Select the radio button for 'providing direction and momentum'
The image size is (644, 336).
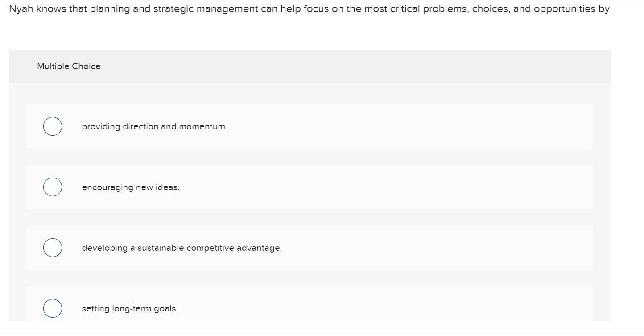click(52, 126)
